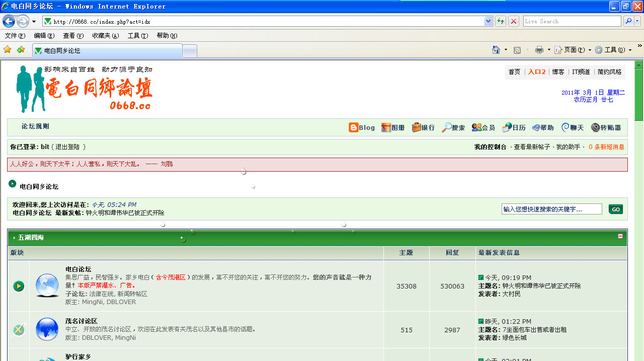Click the quick search keyword input field

tap(551, 209)
